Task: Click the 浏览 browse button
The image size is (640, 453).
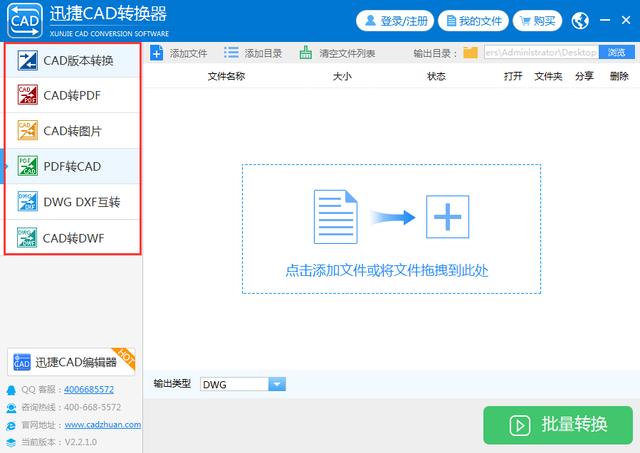Action: click(617, 52)
